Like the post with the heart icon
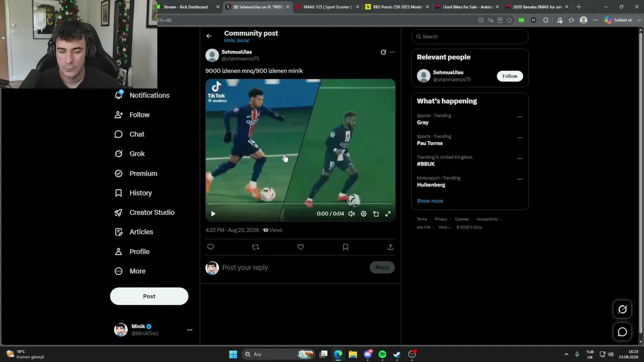This screenshot has height=362, width=644. tap(300, 247)
